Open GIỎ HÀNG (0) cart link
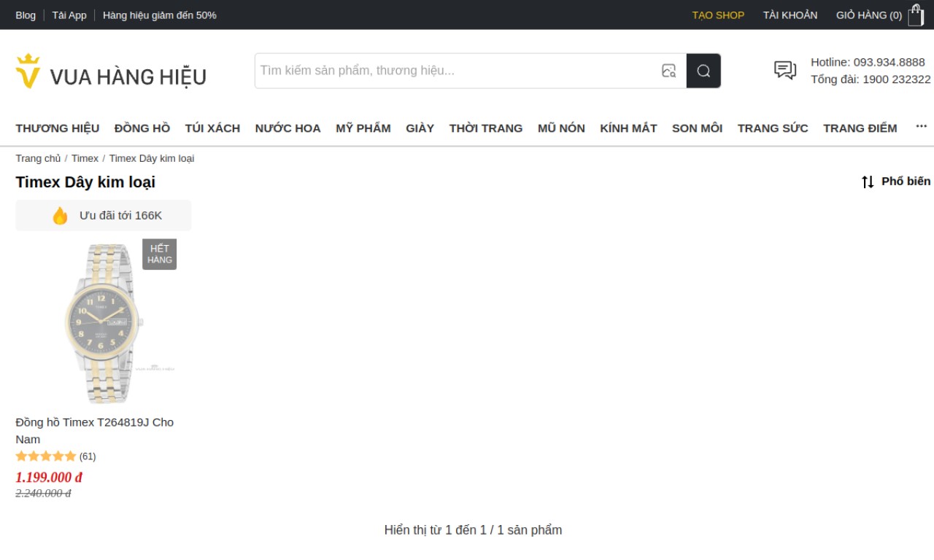 tap(869, 15)
